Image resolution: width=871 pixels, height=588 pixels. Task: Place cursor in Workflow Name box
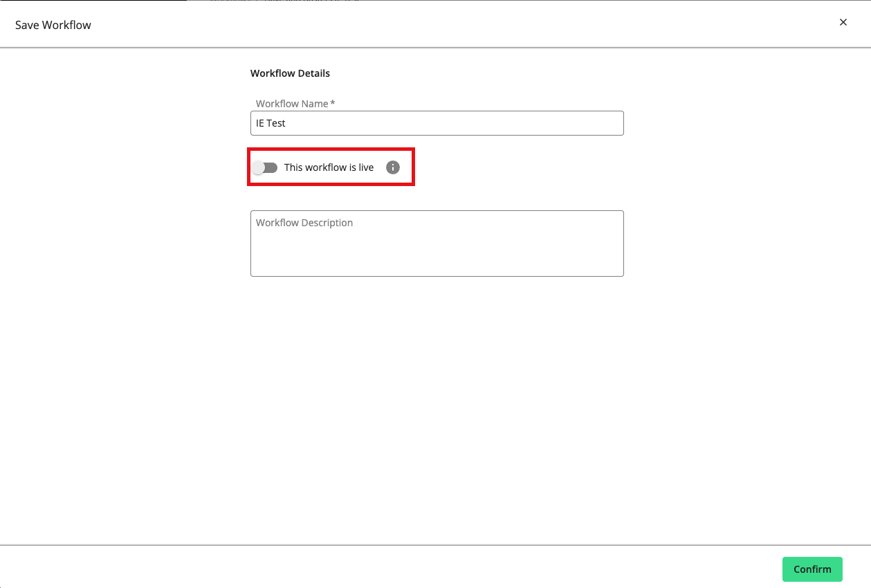[x=437, y=122]
